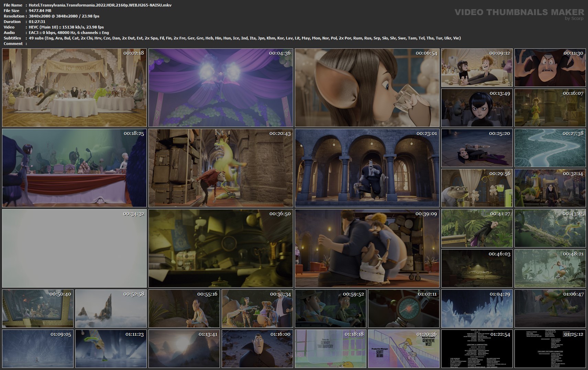Select the 00:41:27 jungle thumbnail
This screenshot has width=588, height=370.
tap(477, 228)
